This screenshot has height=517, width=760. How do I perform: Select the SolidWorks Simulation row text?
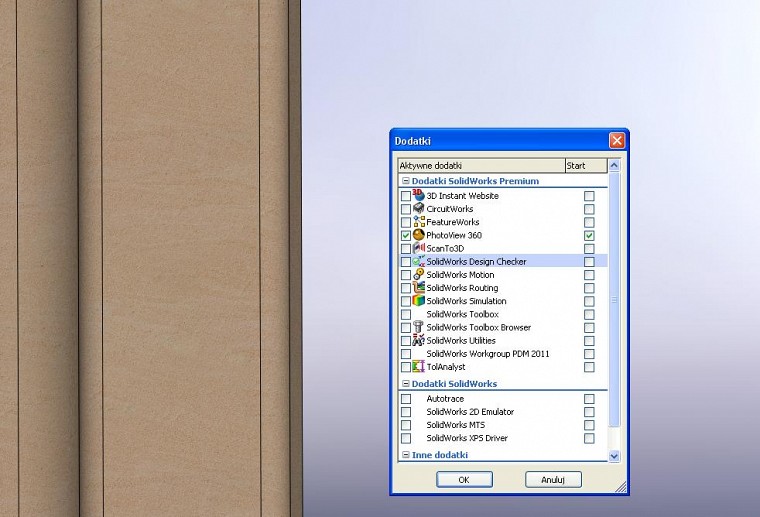(x=466, y=301)
